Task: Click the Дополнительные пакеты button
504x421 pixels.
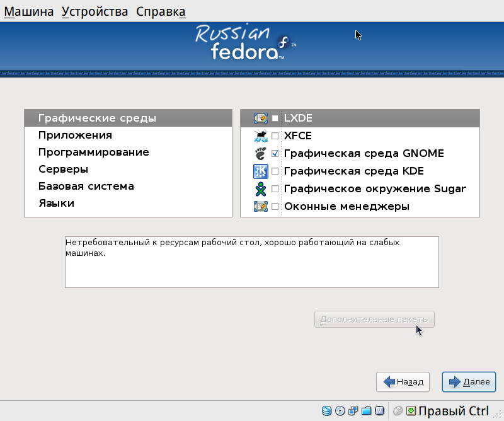Action: [374, 320]
